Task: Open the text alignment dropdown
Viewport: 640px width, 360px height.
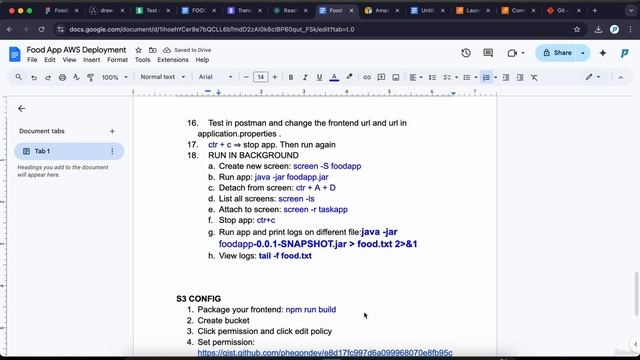Action: click(x=416, y=77)
